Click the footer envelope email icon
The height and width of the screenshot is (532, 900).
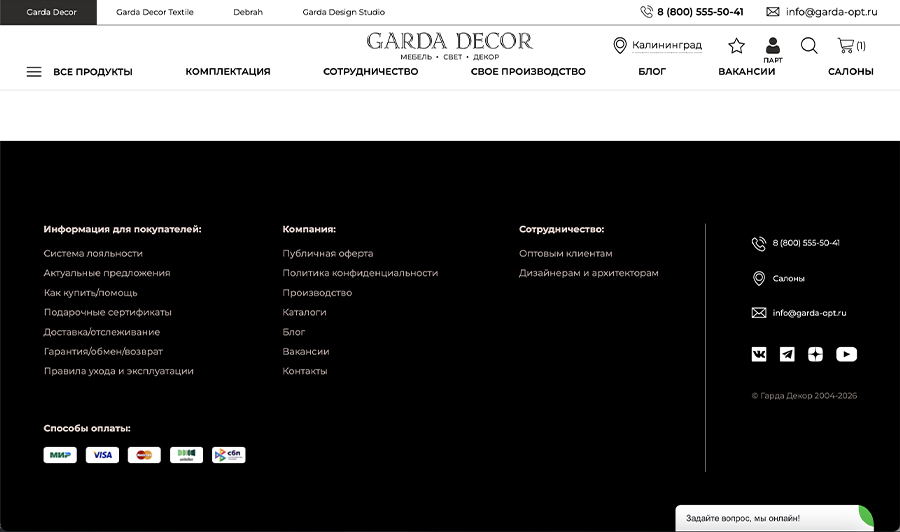coord(759,313)
